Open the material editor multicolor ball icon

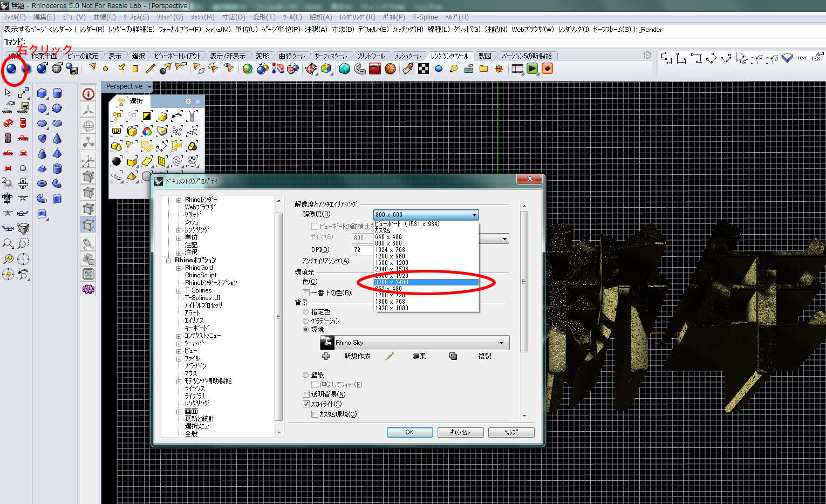pyautogui.click(x=248, y=69)
